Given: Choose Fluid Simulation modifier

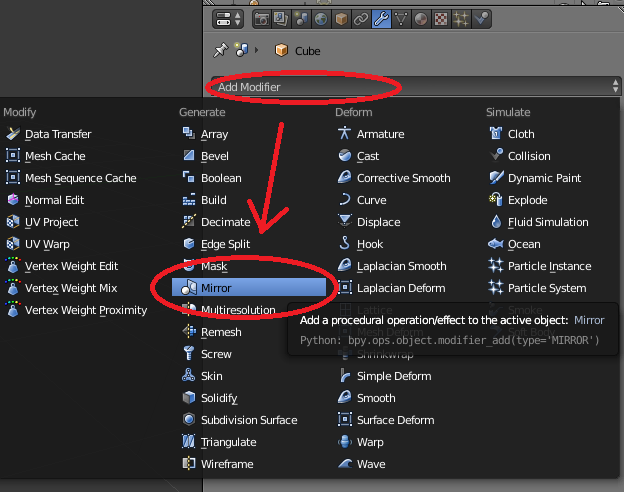Looking at the screenshot, I should coord(539,222).
